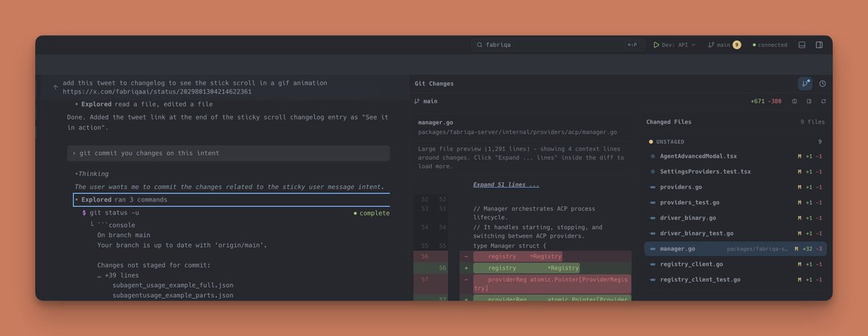Click the main branch icon in Git Changes
Screen dimensions: 868x336
coord(418,102)
